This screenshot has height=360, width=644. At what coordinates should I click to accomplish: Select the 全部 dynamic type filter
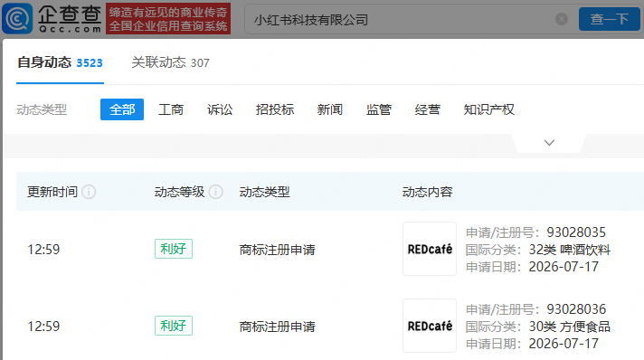[x=122, y=109]
